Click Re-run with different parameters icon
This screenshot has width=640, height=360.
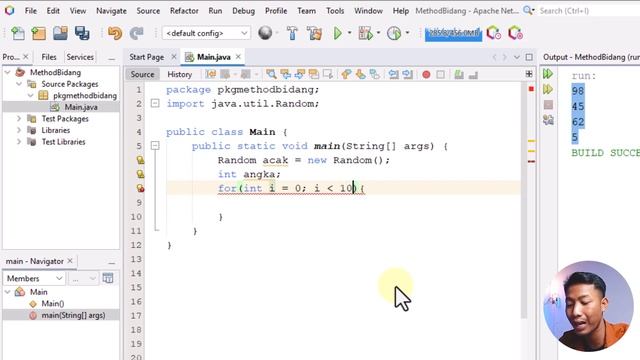548,89
